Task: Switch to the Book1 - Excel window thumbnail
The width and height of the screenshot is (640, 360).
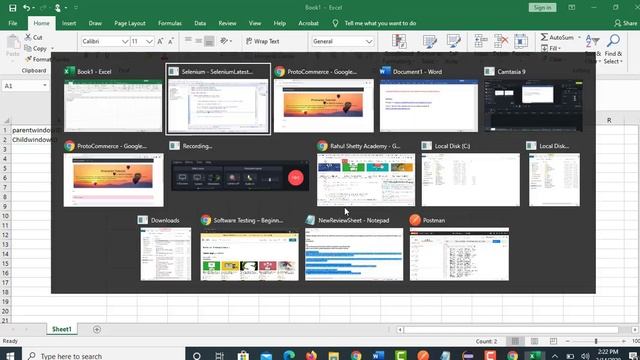Action: [x=113, y=105]
